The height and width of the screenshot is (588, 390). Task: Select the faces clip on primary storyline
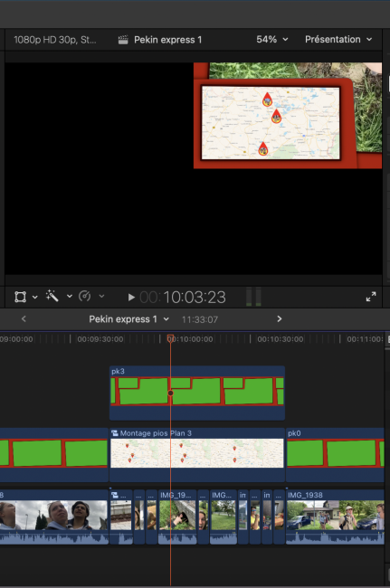tap(54, 517)
